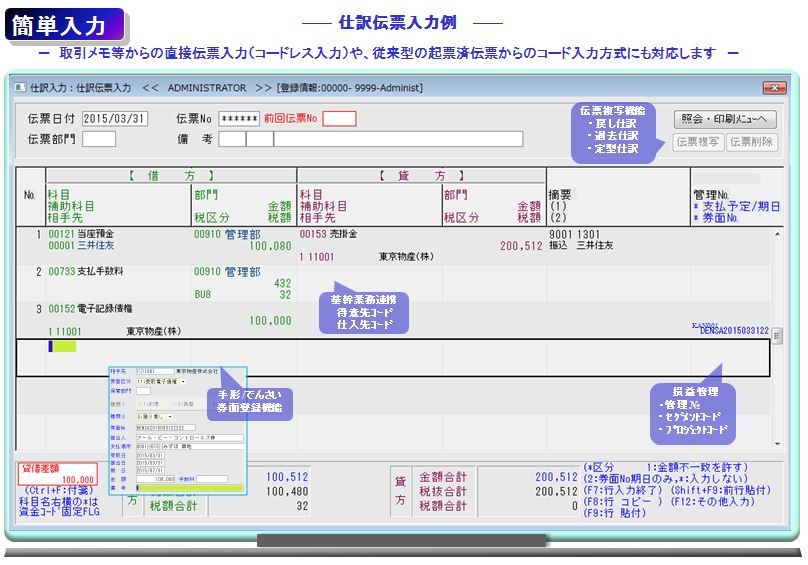
Task: Click the 伝票日付 date field
Action: 115,119
